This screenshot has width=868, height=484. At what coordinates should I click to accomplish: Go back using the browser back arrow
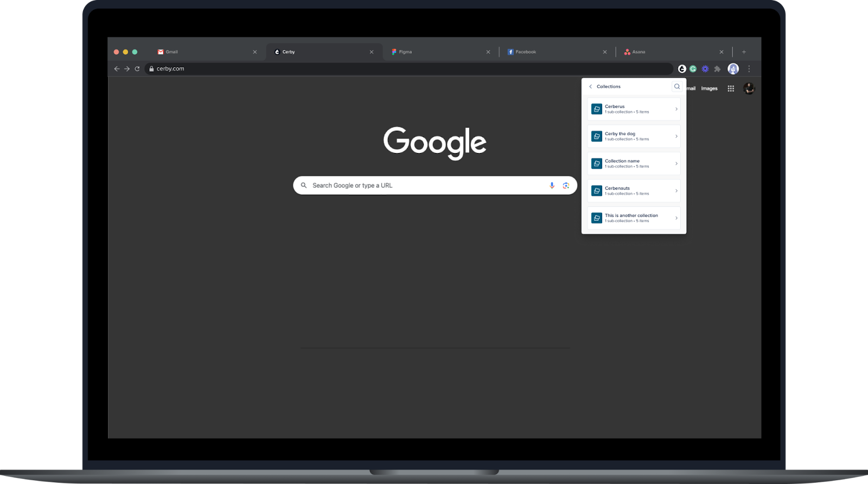coord(117,69)
